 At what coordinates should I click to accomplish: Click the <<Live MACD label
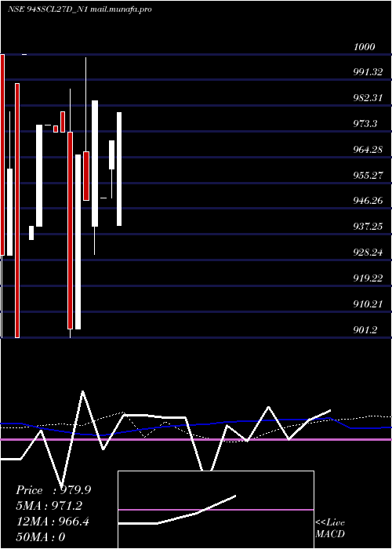pyautogui.click(x=330, y=529)
